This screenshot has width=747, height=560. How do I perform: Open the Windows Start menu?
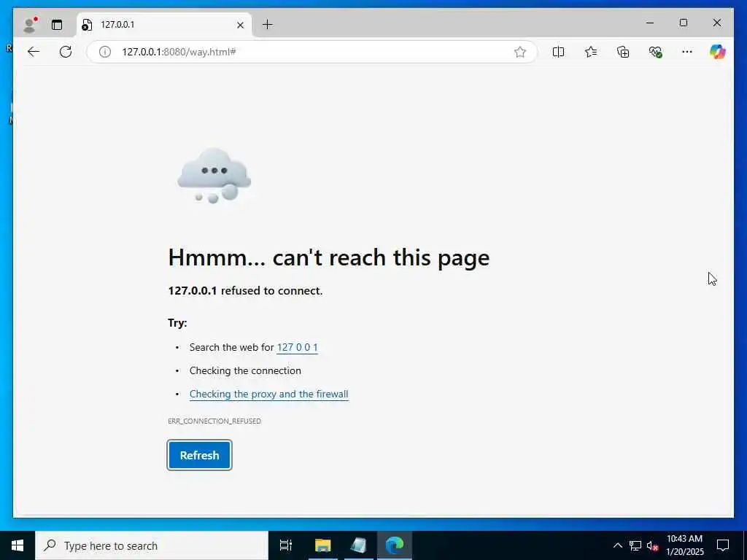pos(18,545)
